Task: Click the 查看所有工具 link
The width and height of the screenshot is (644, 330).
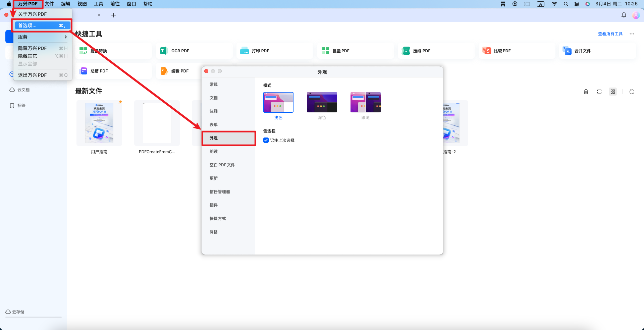Action: [x=610, y=34]
